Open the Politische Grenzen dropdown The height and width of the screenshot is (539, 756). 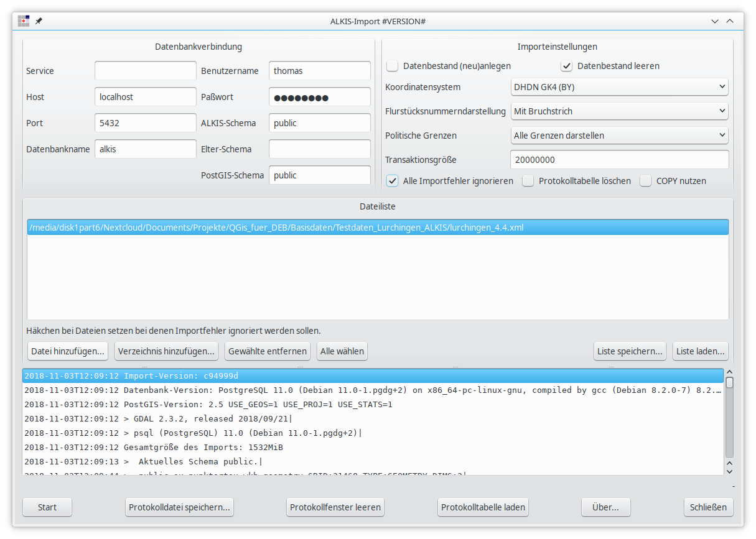(619, 136)
